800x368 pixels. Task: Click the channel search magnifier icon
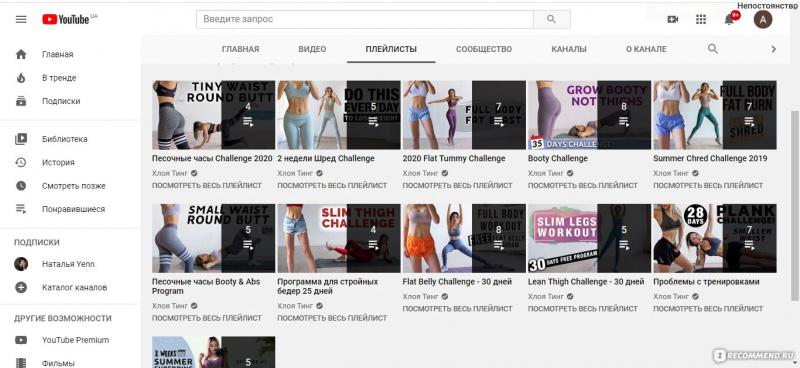(x=713, y=49)
